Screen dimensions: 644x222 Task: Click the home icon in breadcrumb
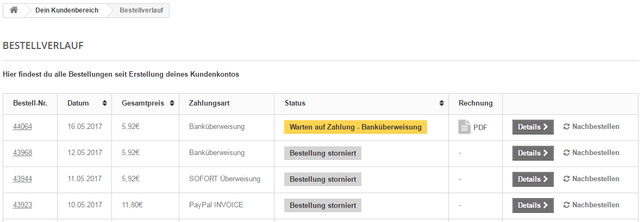click(x=14, y=10)
